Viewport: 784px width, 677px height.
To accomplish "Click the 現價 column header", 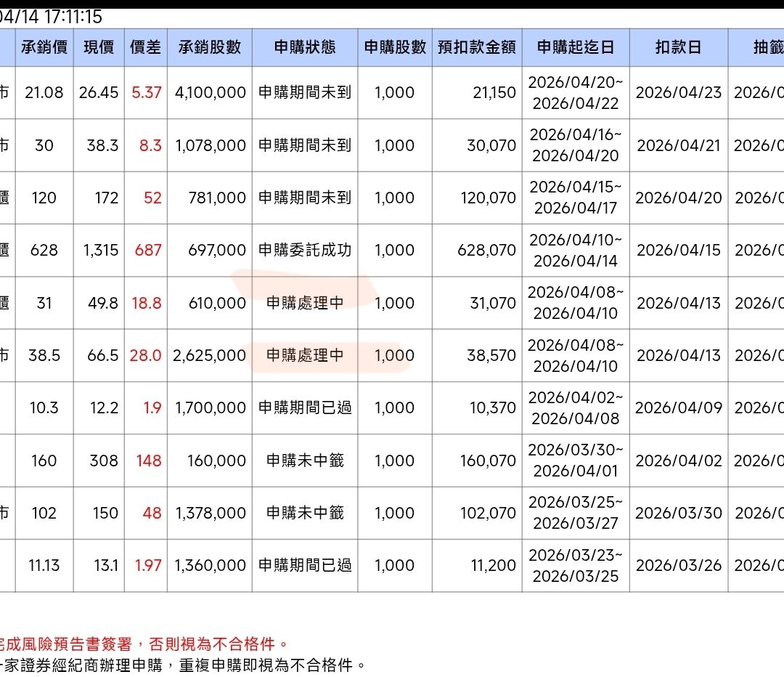I will point(99,47).
